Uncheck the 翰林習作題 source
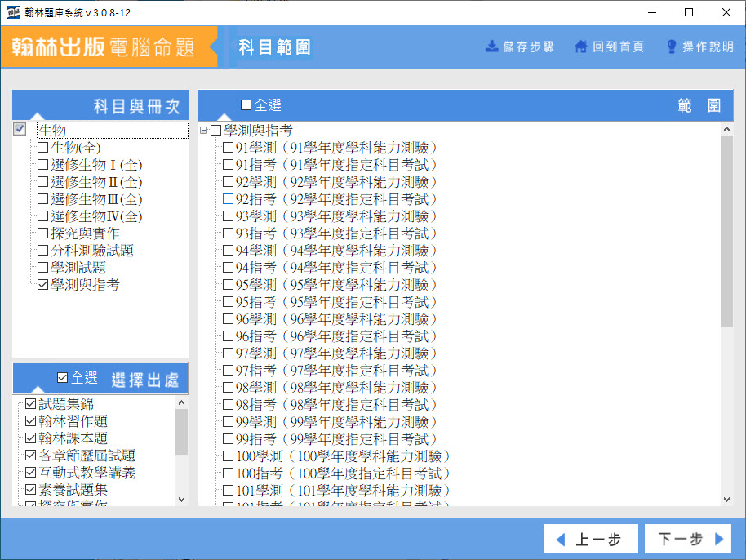The width and height of the screenshot is (746, 560). pos(31,421)
